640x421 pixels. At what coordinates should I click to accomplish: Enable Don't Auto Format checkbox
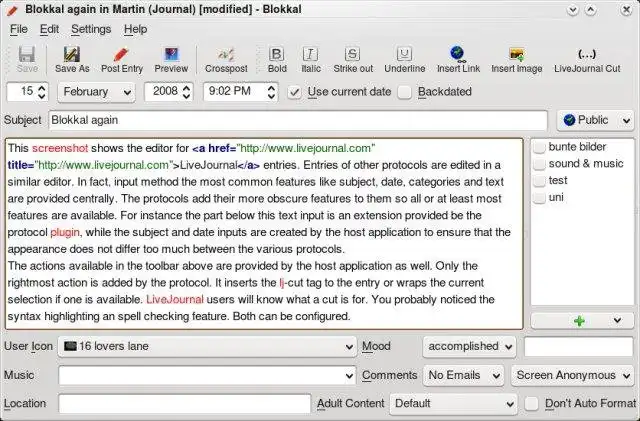click(x=531, y=403)
